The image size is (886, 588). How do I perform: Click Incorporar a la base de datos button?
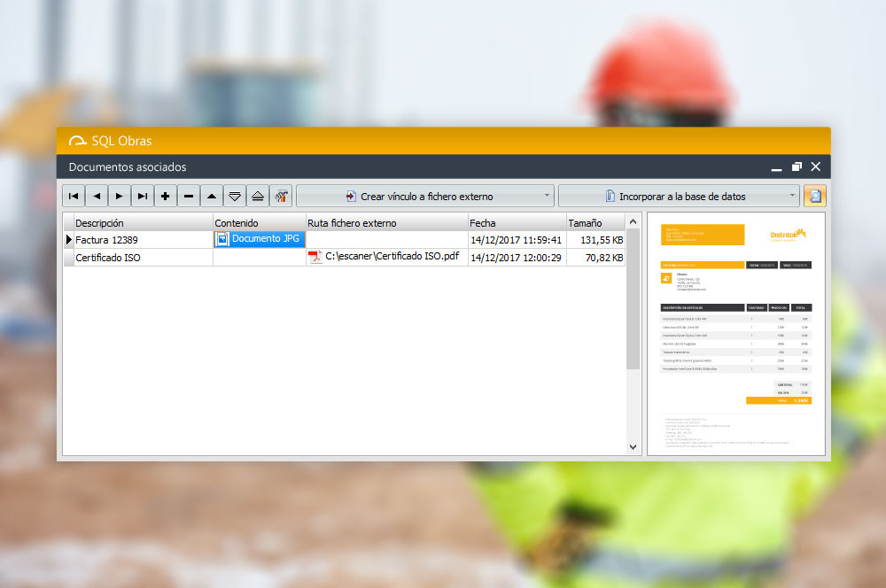[673, 196]
